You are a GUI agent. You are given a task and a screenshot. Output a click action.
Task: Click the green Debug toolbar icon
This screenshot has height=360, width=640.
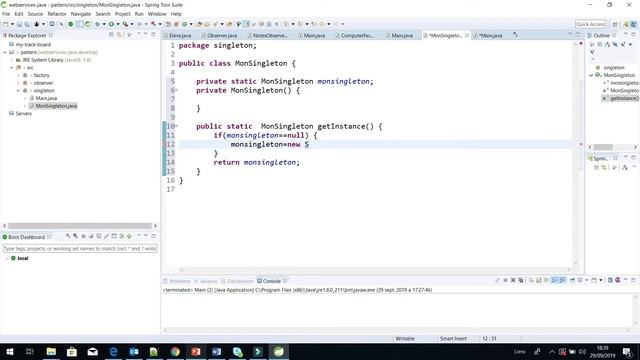97,24
